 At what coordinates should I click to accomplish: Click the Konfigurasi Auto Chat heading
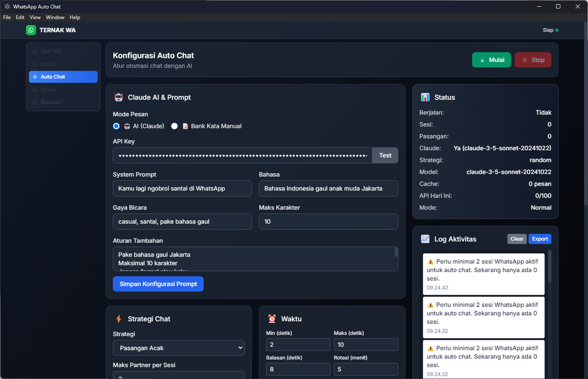coord(153,55)
